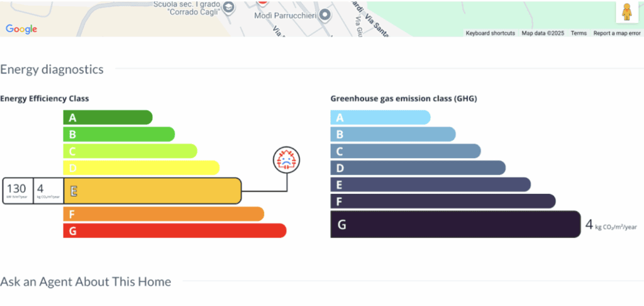Click the orange F energy efficiency bar
The width and height of the screenshot is (644, 306).
[x=163, y=214]
